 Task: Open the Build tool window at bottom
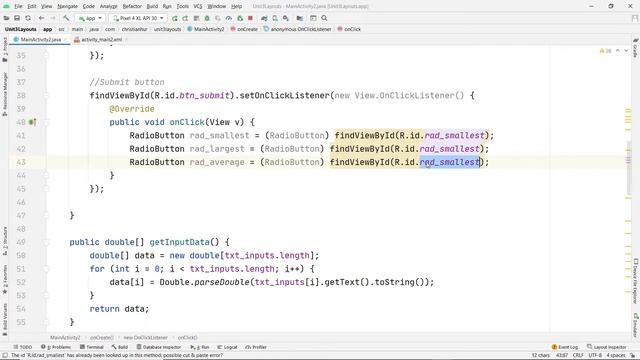coord(120,347)
